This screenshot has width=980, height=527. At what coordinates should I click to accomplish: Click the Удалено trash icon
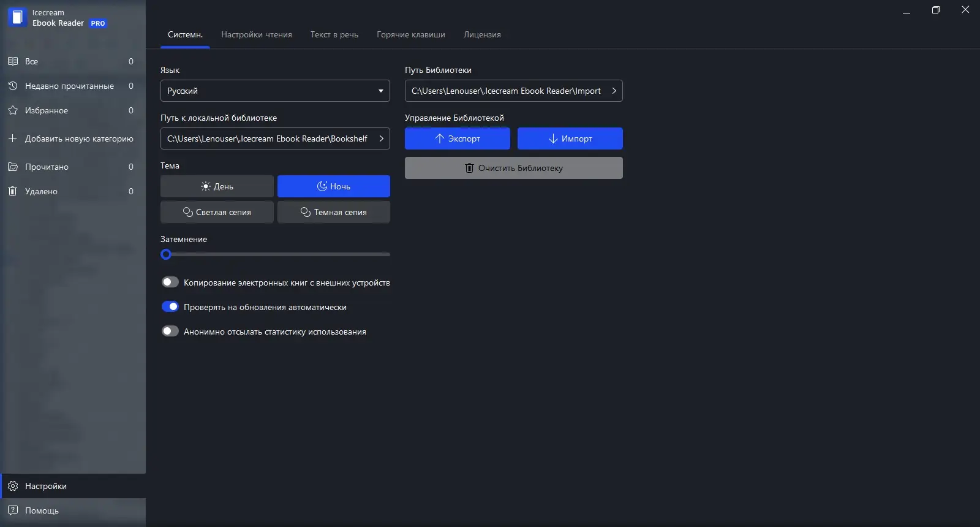point(12,191)
